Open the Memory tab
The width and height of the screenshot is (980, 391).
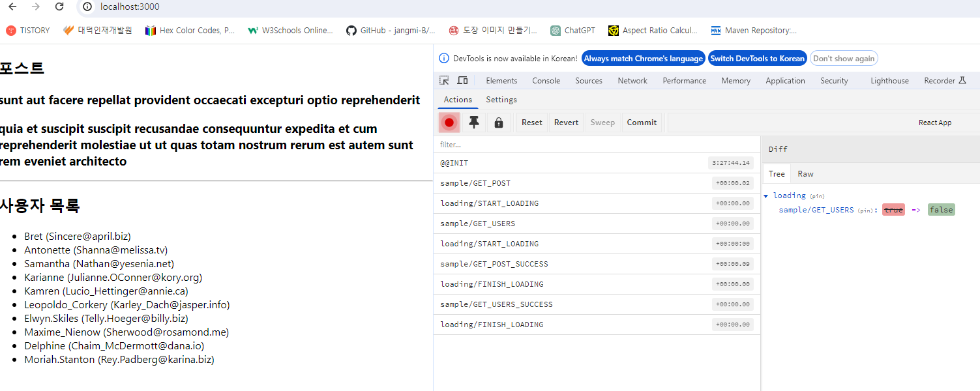pyautogui.click(x=735, y=81)
